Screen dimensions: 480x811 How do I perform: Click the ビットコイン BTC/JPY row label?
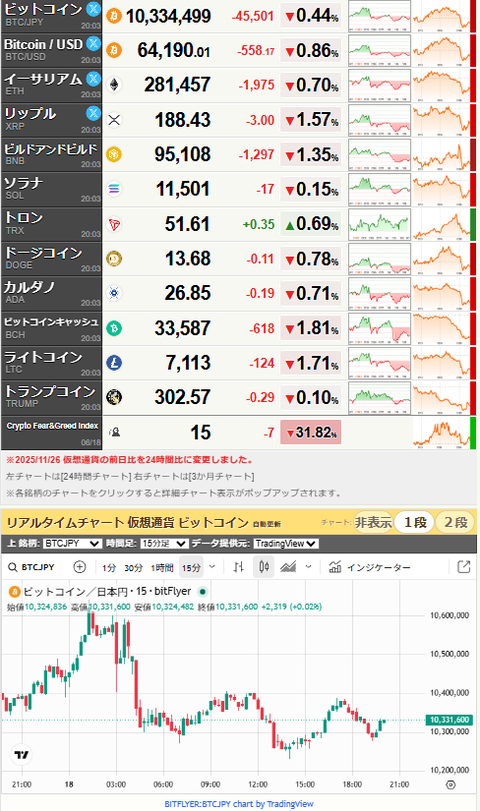point(51,16)
